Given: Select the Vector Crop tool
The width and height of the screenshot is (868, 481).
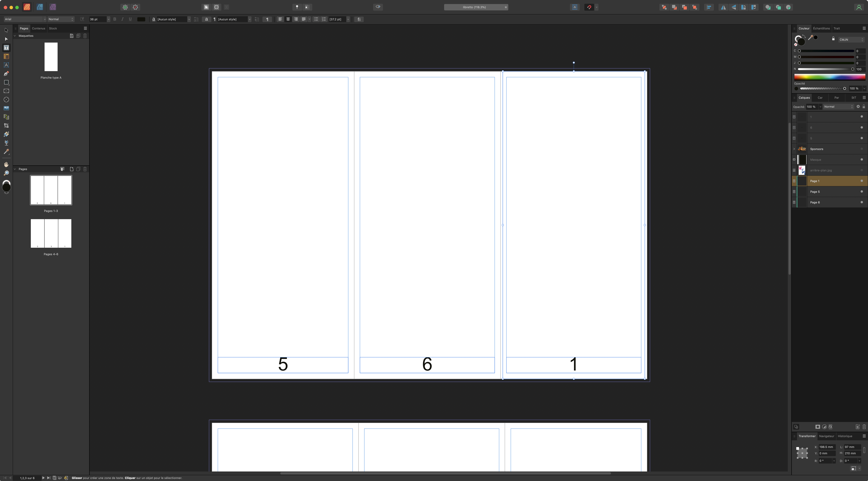Looking at the screenshot, I should pyautogui.click(x=6, y=126).
